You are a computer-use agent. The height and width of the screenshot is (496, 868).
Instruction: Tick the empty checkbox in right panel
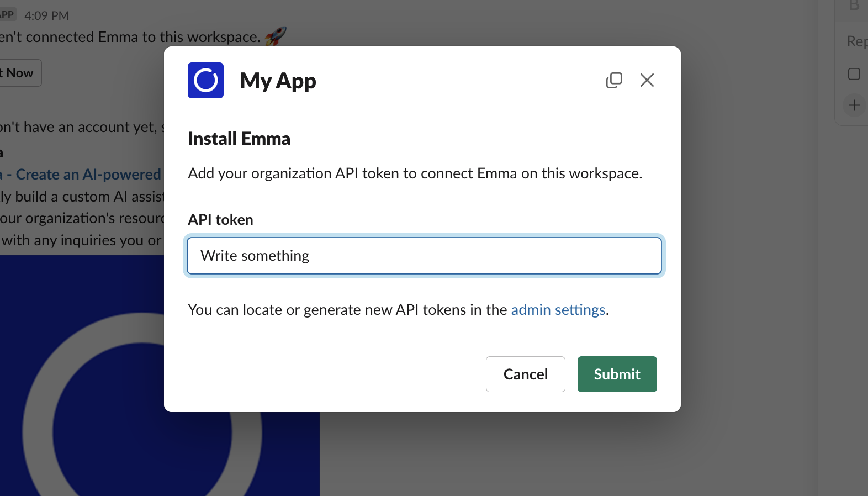coord(854,74)
